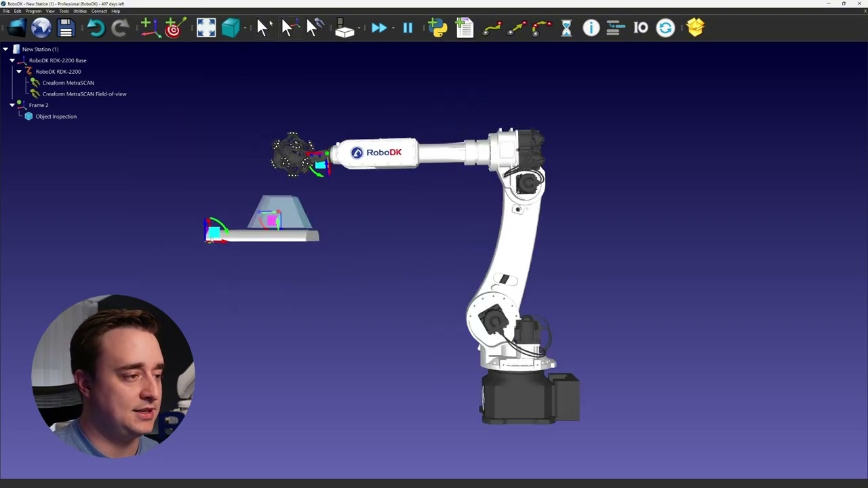This screenshot has height=488, width=868.
Task: Open the collision check dropdown arrow
Action: pyautogui.click(x=359, y=28)
